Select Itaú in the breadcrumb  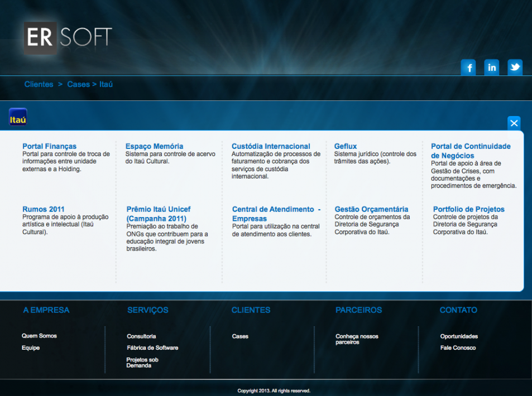pyautogui.click(x=106, y=84)
